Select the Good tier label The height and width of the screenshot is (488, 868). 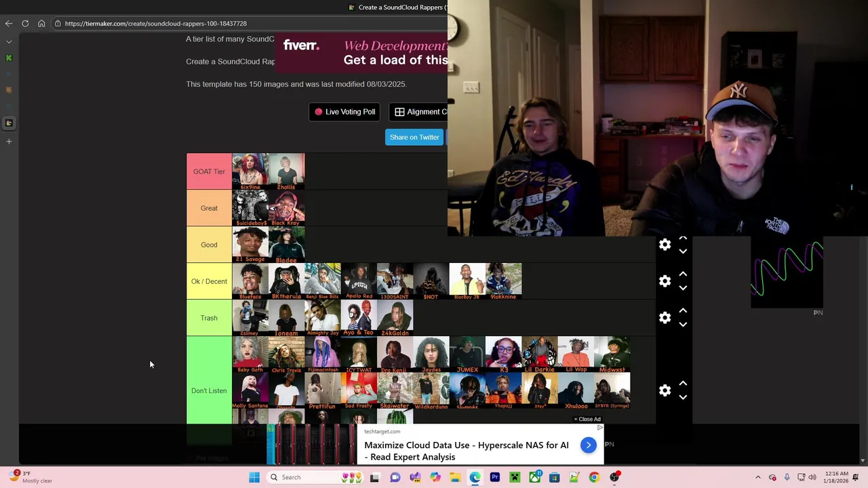[x=209, y=245]
